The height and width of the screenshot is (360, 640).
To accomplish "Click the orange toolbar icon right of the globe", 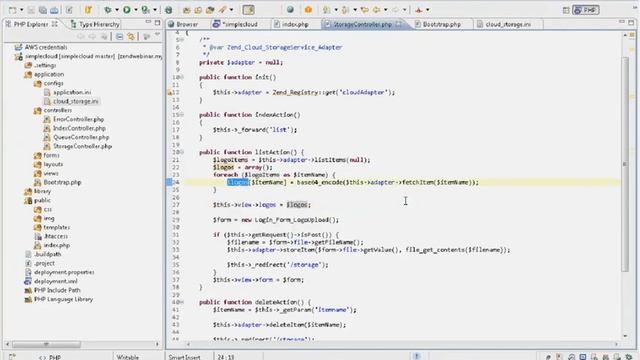I will [308, 10].
